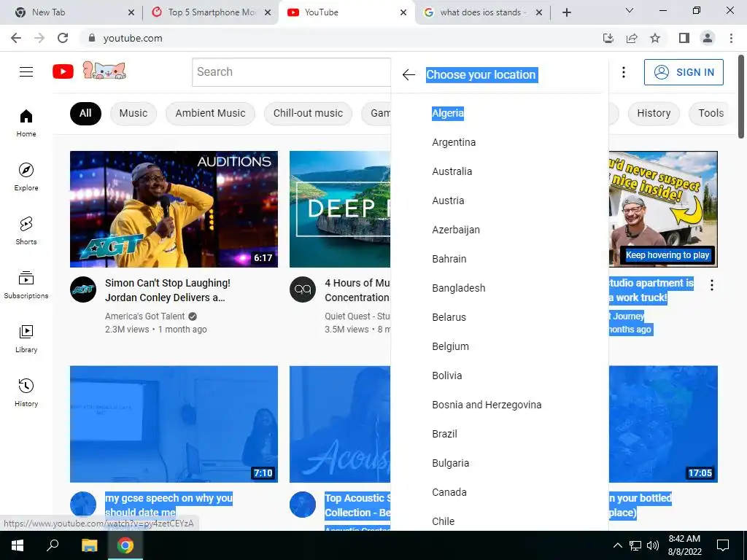Bookmark this page with the star icon
Screen dimensions: 747x560
pyautogui.click(x=655, y=38)
